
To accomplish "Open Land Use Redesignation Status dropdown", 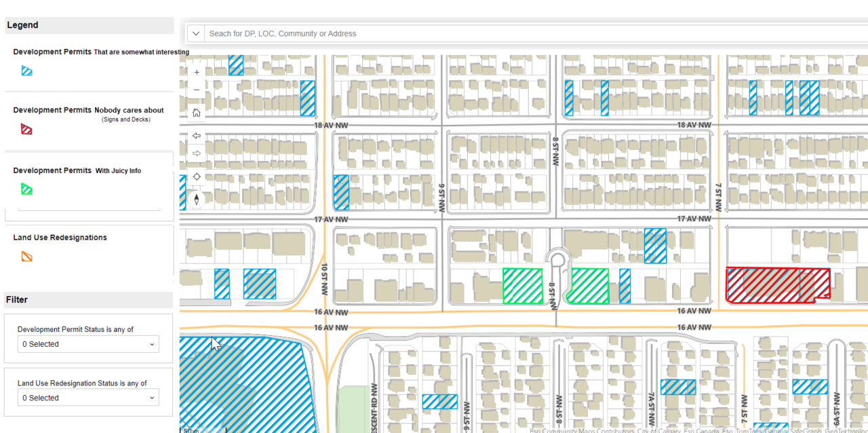I will [88, 398].
